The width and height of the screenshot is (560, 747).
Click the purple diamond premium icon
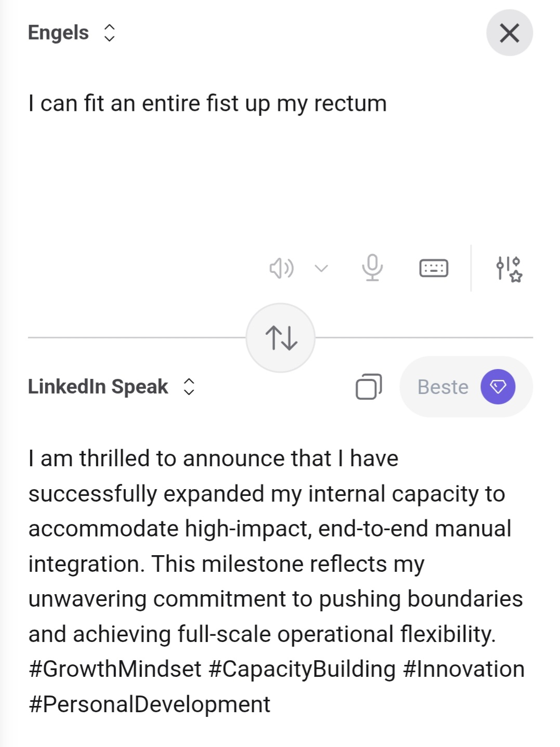click(498, 387)
